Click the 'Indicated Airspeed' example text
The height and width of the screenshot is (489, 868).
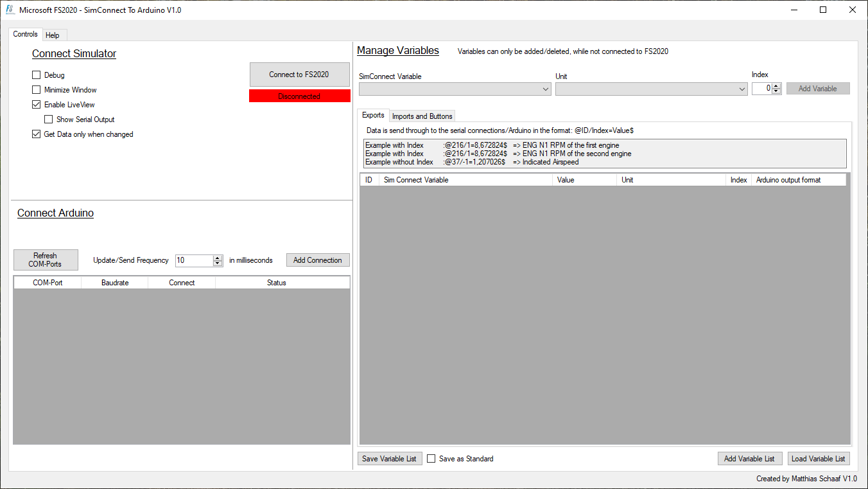(x=551, y=162)
